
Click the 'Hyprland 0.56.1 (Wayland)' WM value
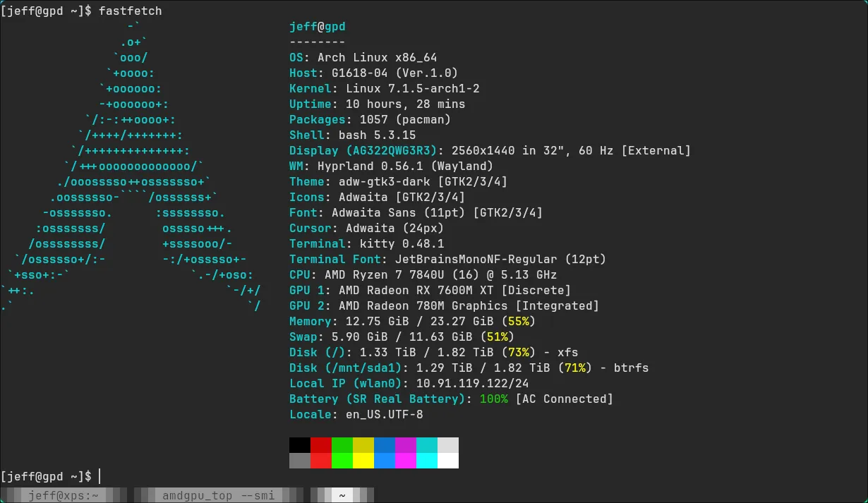tap(406, 166)
